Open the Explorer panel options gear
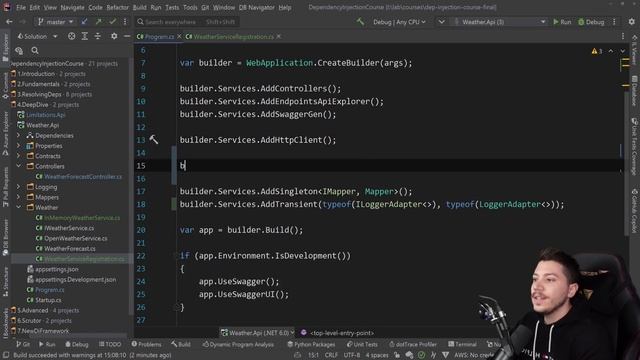The width and height of the screenshot is (640, 360). click(114, 36)
